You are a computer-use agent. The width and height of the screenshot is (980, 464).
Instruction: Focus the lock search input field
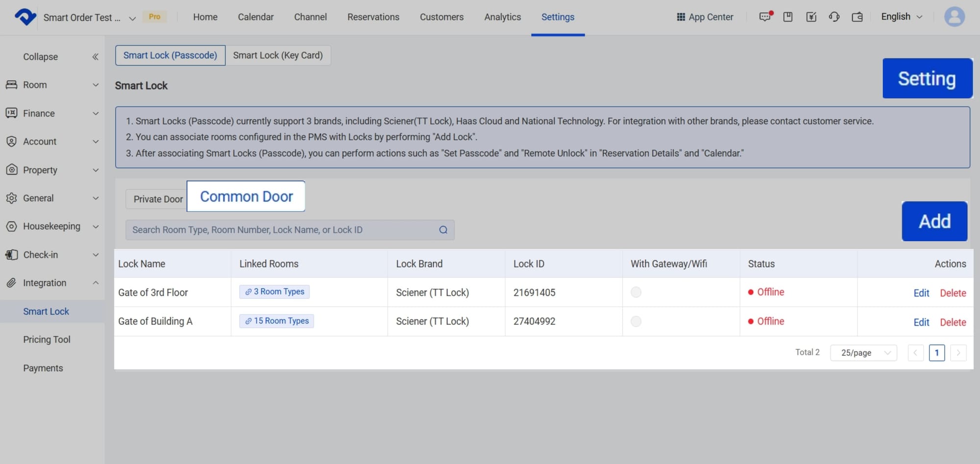[282, 230]
